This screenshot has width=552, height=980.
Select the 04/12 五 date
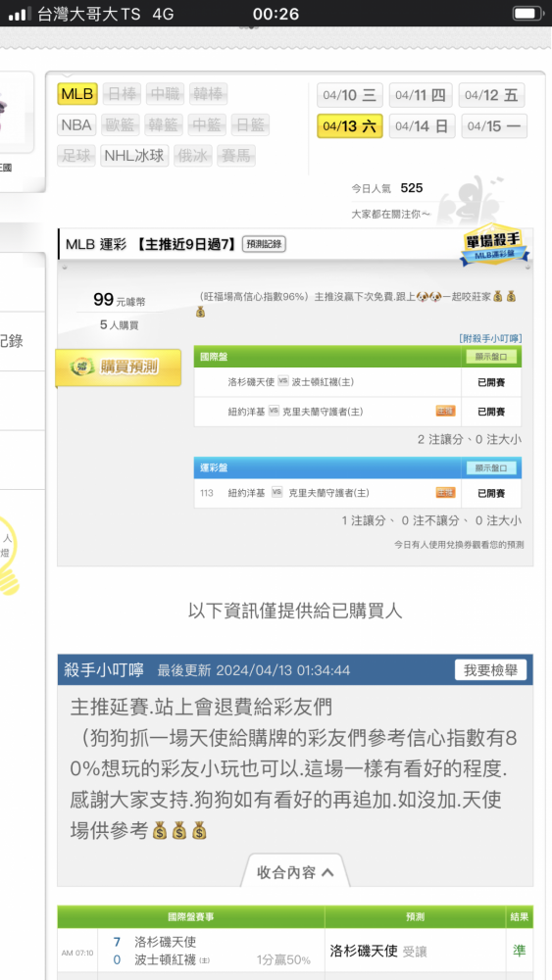coord(491,95)
